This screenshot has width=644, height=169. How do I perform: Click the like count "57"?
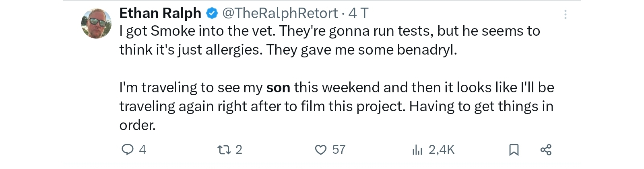point(339,150)
